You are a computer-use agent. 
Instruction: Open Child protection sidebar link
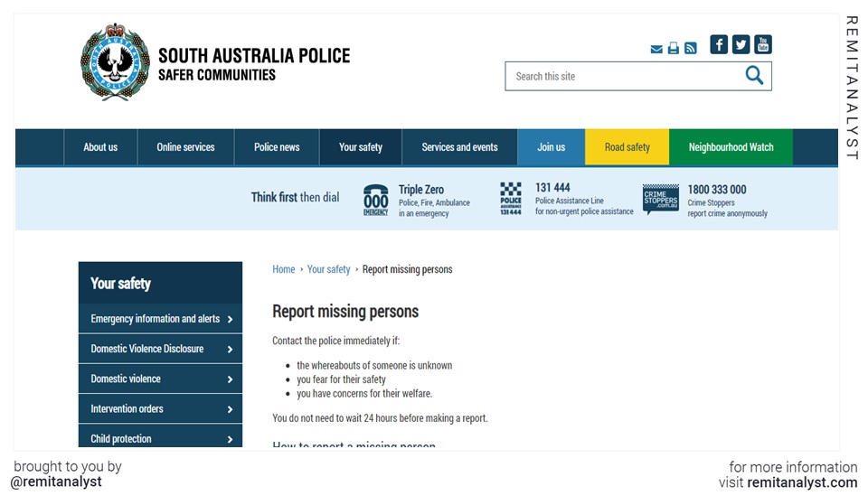coord(120,438)
